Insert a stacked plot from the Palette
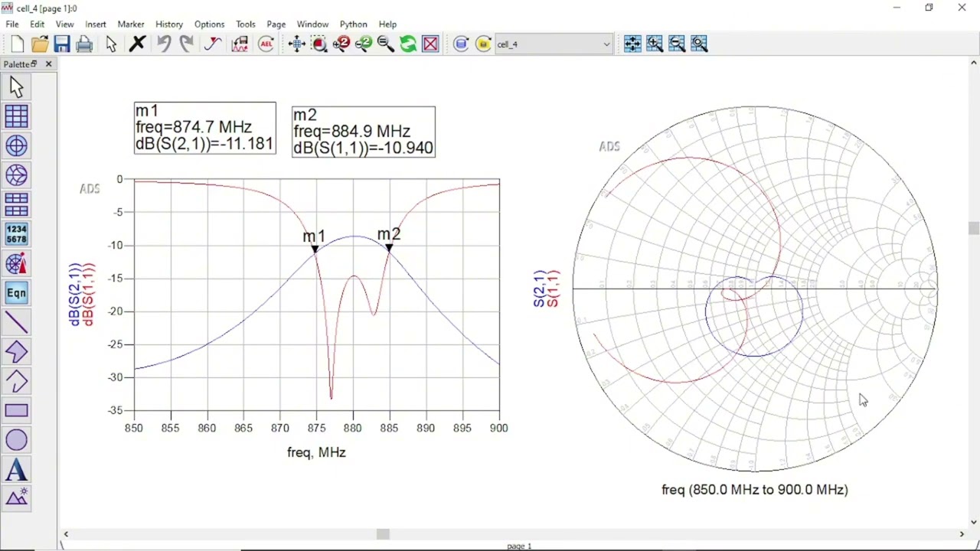This screenshot has height=551, width=980. [x=16, y=205]
